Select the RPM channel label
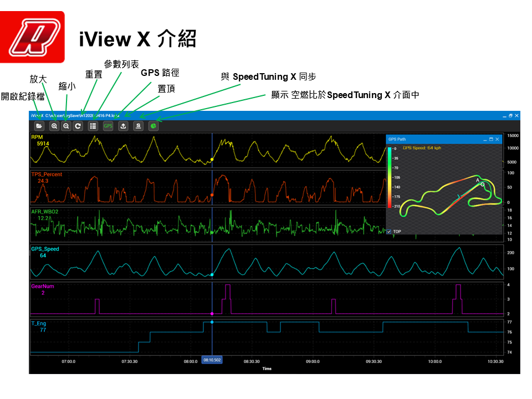The width and height of the screenshot is (532, 399). [x=37, y=137]
